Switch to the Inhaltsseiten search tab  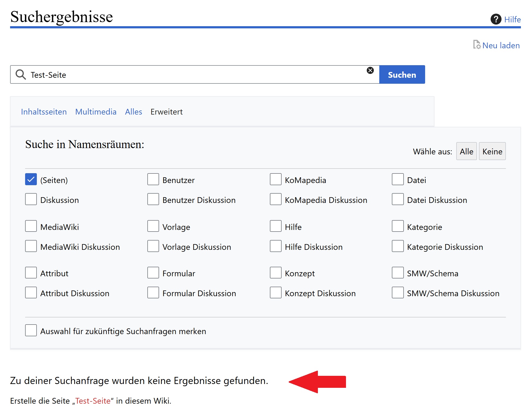coord(44,112)
